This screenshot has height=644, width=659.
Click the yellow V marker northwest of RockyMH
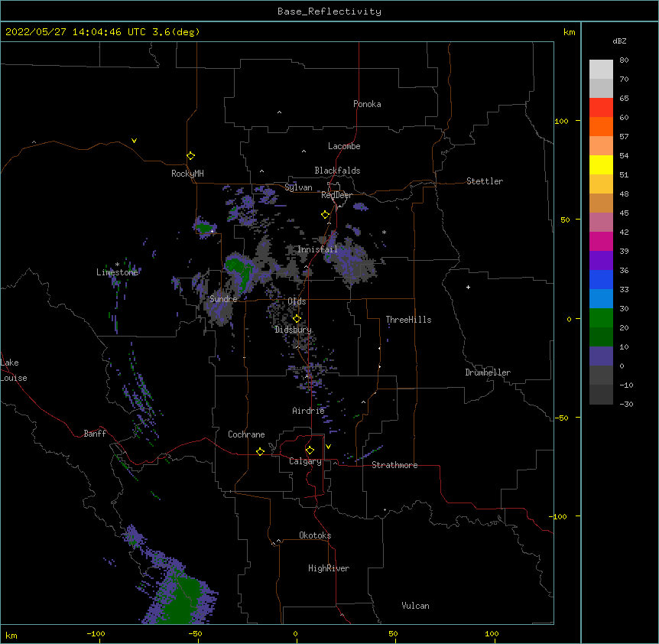pyautogui.click(x=134, y=141)
